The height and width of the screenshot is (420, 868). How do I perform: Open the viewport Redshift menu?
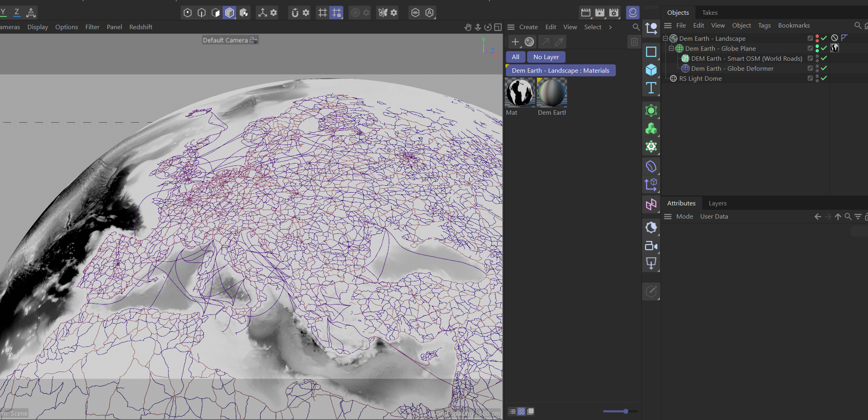pos(141,27)
